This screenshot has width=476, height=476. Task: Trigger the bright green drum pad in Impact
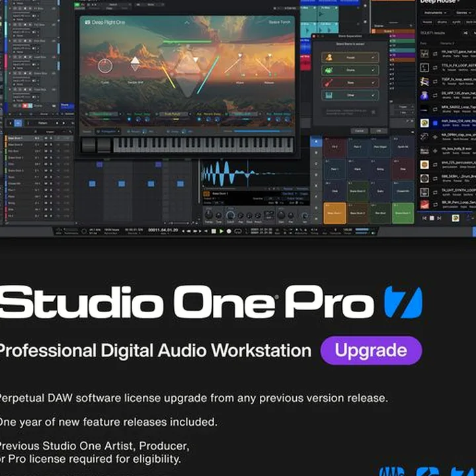point(403,213)
